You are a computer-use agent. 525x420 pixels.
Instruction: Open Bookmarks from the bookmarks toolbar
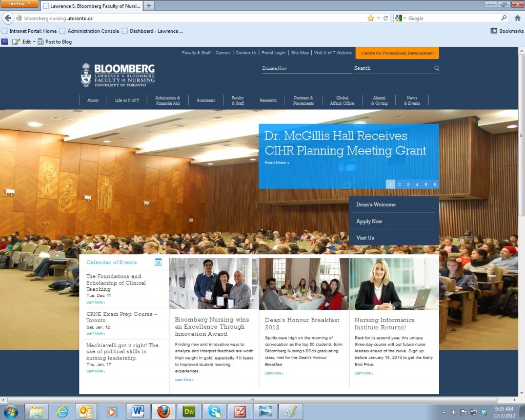(507, 31)
